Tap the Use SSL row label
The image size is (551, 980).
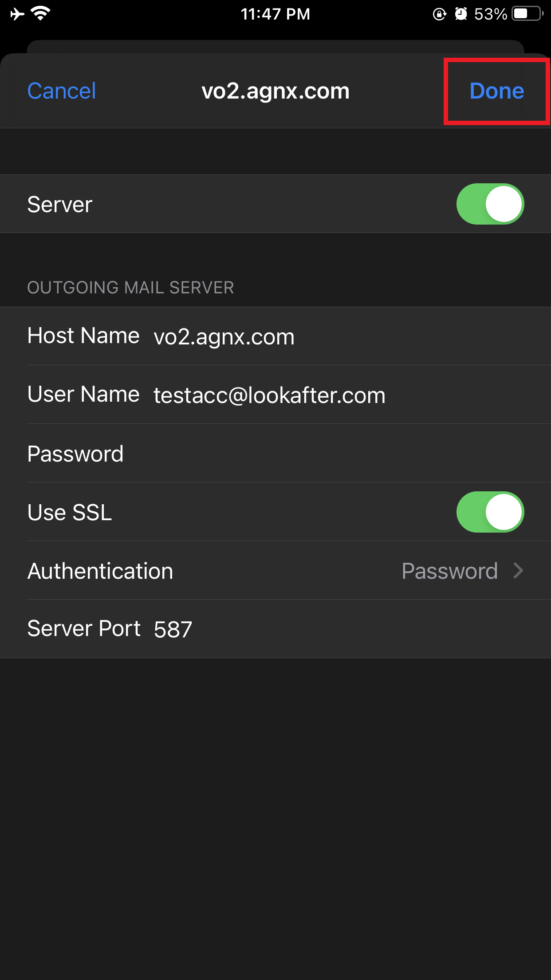pyautogui.click(x=70, y=512)
